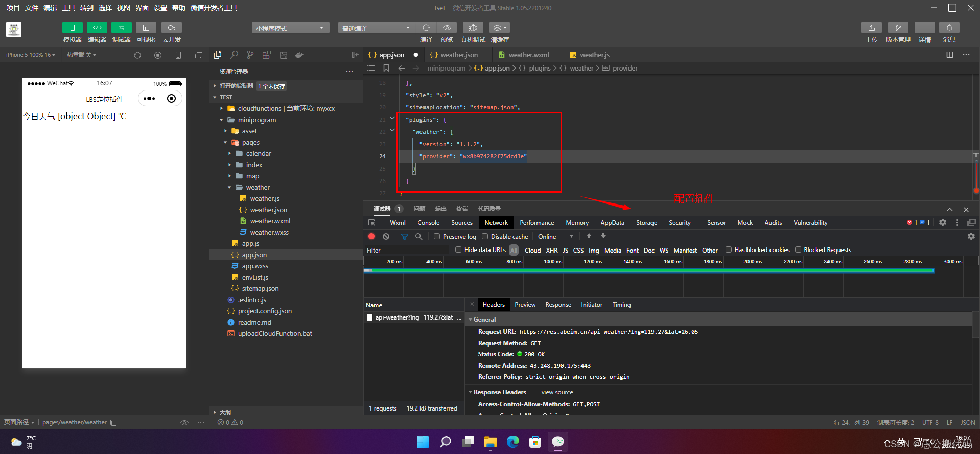Open DevTools settings gear icon
Image resolution: width=980 pixels, height=454 pixels.
point(943,222)
